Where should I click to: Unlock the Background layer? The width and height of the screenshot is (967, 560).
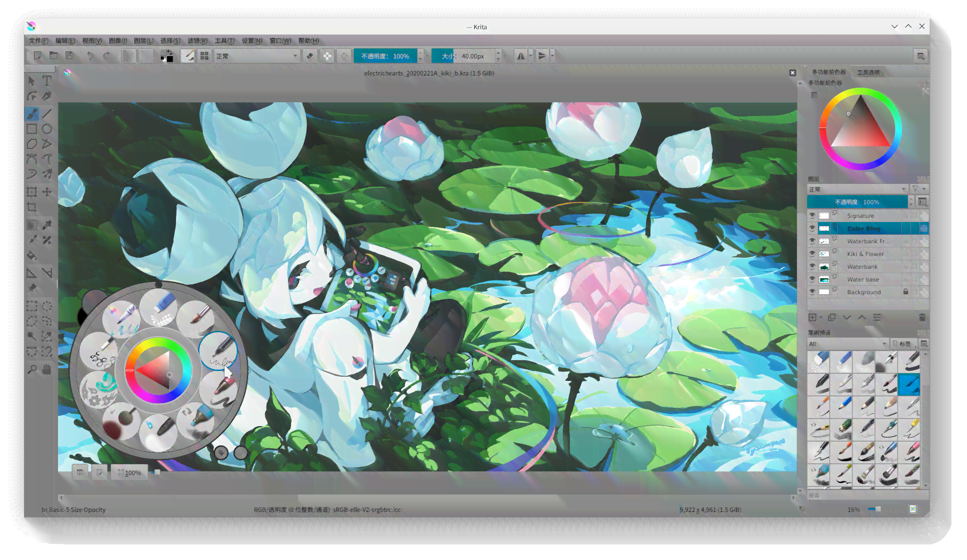(x=906, y=292)
